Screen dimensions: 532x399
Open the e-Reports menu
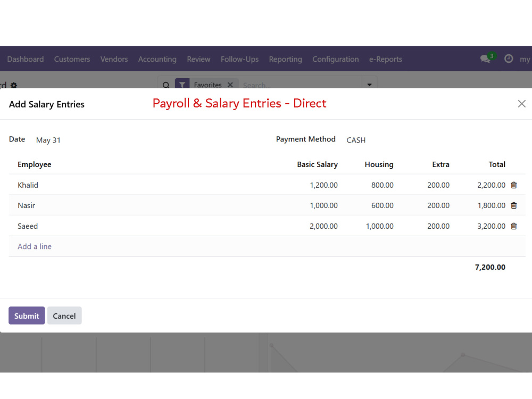(385, 59)
